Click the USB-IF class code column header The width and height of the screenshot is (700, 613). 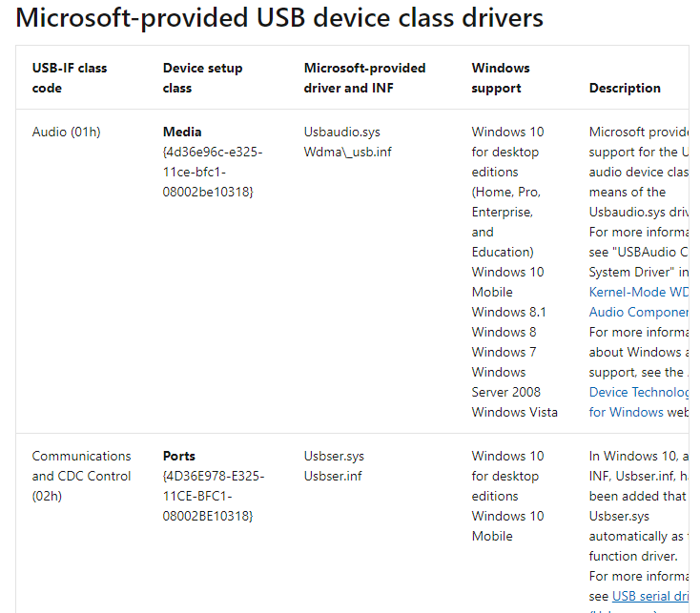tap(70, 78)
